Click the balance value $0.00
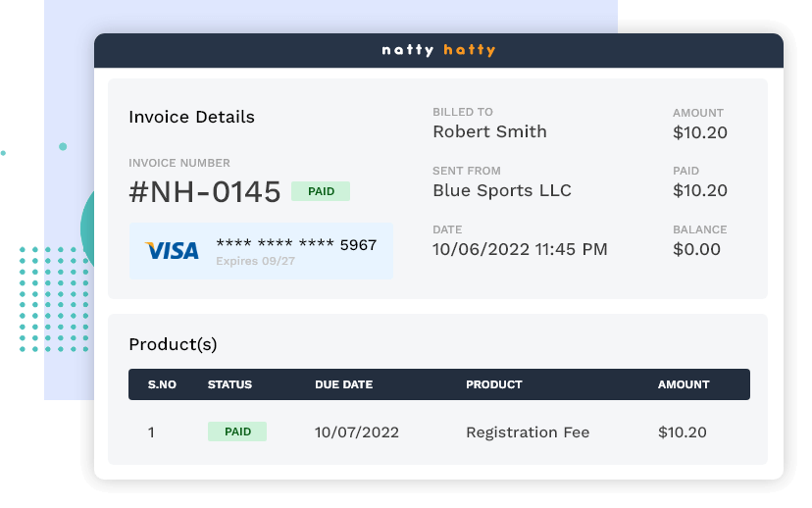Screen dimensions: 812x508 (696, 249)
